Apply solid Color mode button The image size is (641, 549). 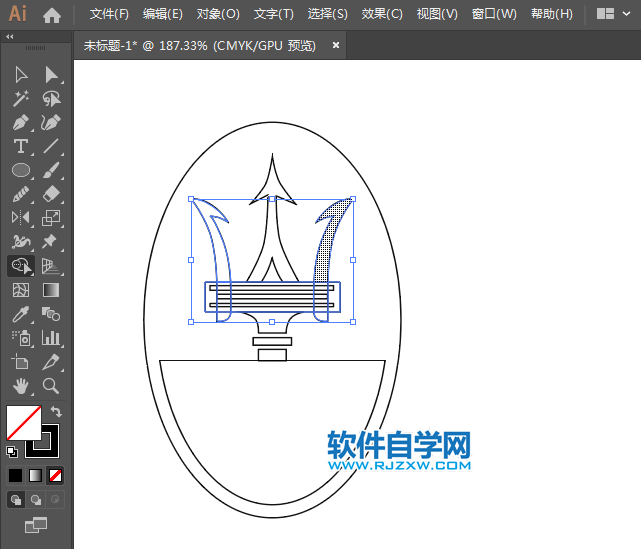pyautogui.click(x=16, y=475)
